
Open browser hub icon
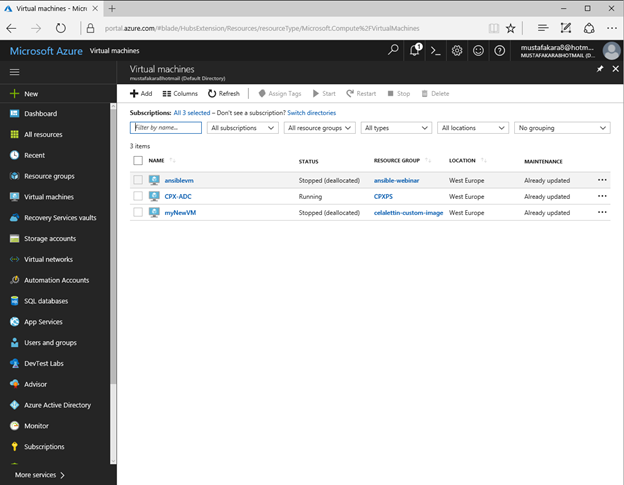click(543, 28)
